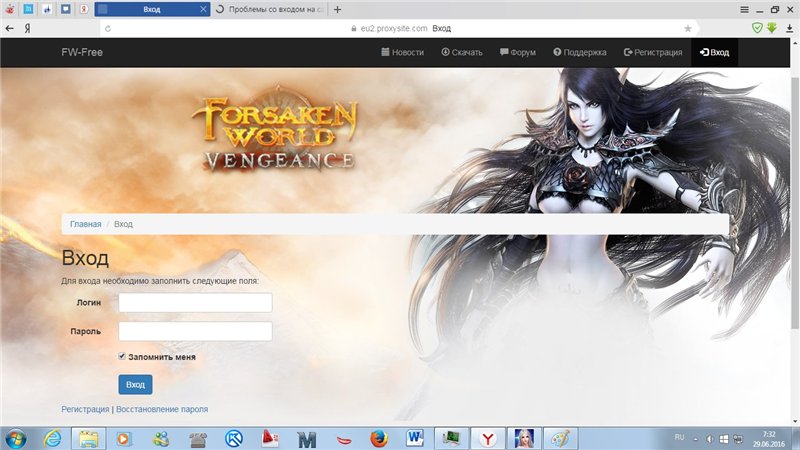Screen dimensions: 800x450
Task: Click the FW-Free brand link
Action: [82, 52]
